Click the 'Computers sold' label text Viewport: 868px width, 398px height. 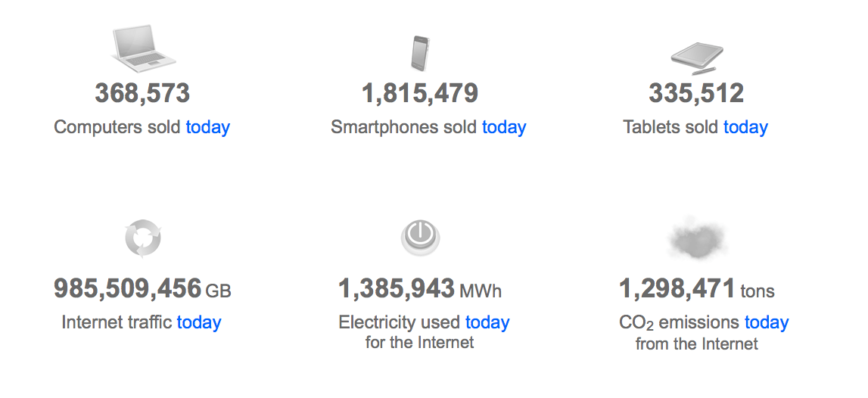point(117,127)
